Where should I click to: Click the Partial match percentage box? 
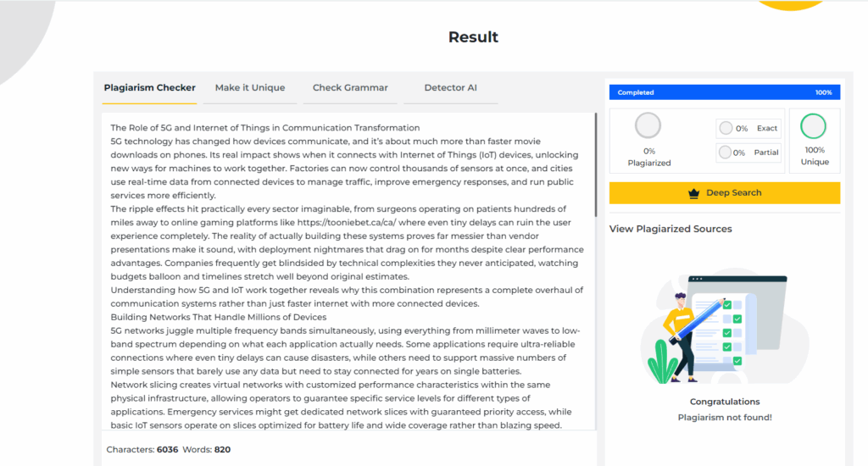748,153
